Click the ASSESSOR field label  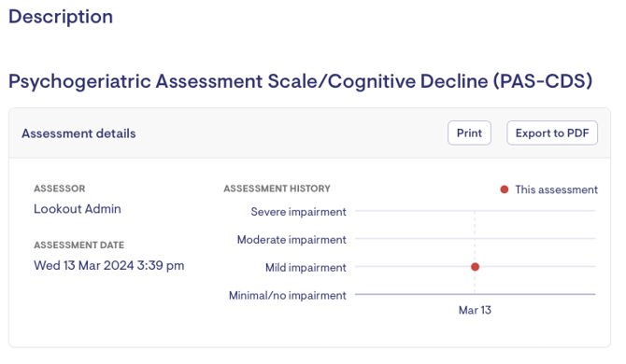[x=60, y=189]
